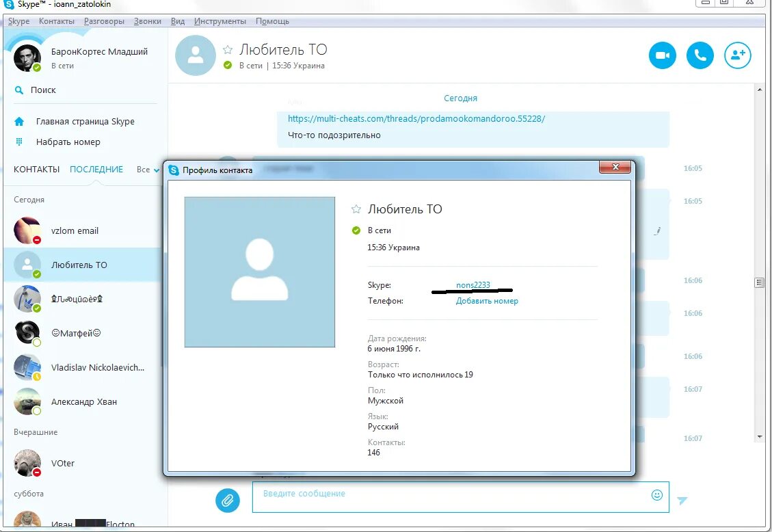Image resolution: width=772 pixels, height=532 pixels.
Task: Switch to the КОНТАКТЫ tab
Action: [x=36, y=170]
